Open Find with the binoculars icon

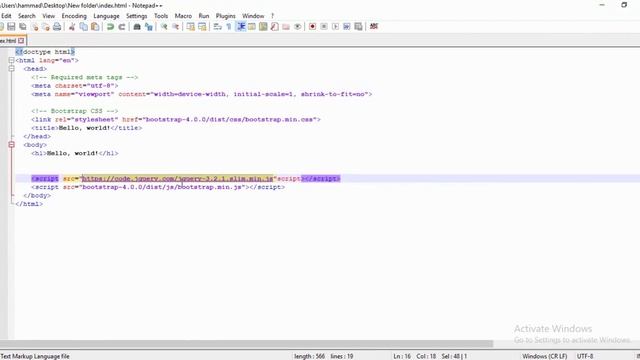[137, 27]
